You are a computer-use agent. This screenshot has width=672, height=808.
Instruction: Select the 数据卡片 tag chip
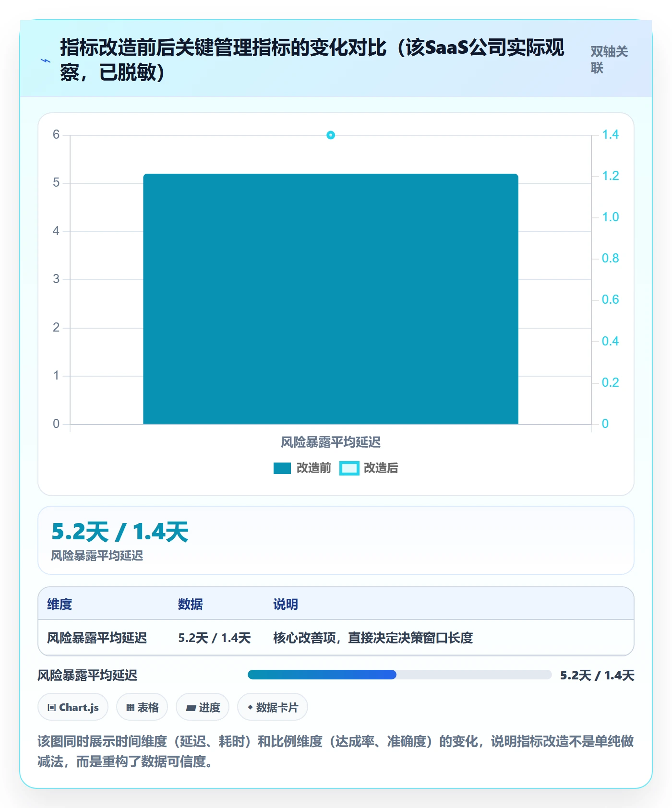[273, 707]
